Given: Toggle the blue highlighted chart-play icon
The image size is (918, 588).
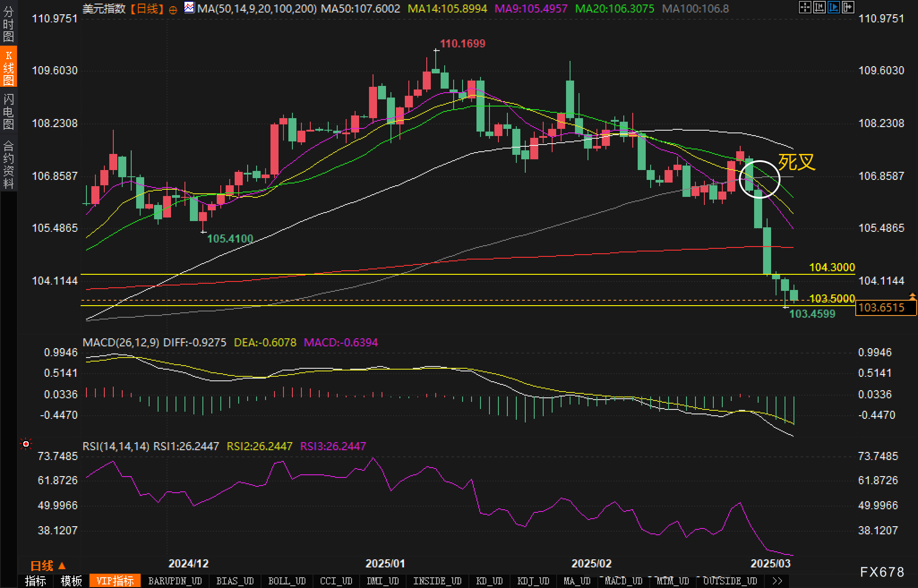Looking at the screenshot, I should coord(833,7).
